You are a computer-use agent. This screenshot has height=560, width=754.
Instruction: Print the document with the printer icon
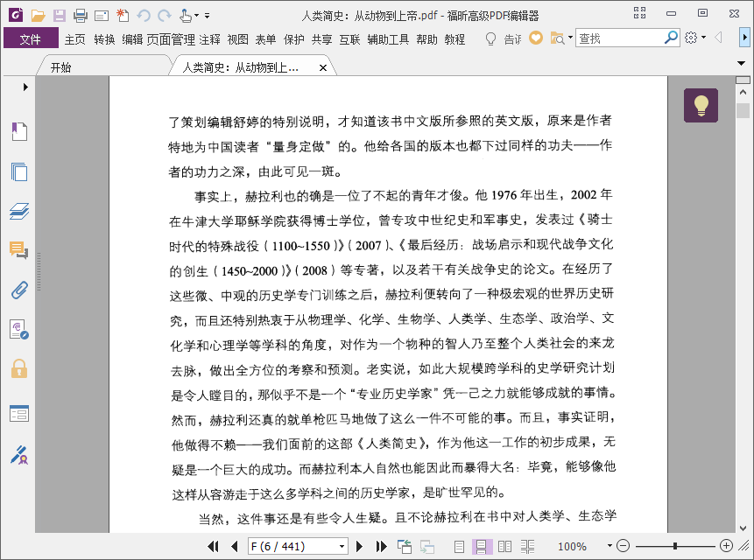click(x=81, y=16)
